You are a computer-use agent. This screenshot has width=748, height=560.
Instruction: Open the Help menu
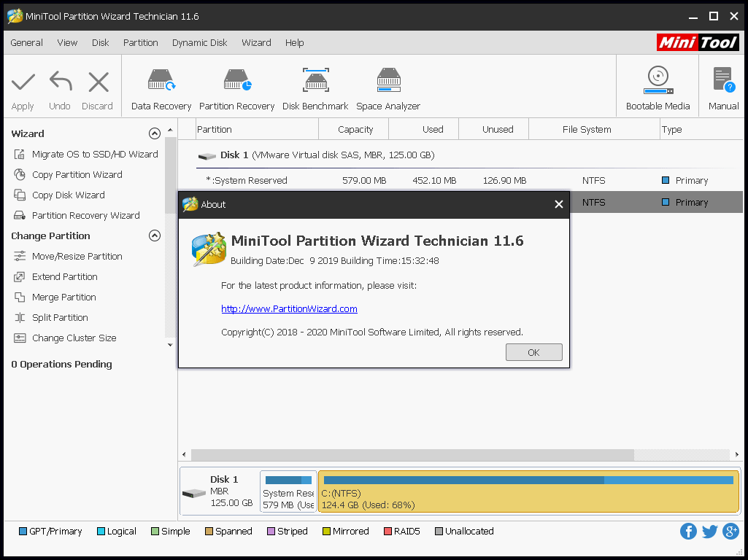coord(294,43)
